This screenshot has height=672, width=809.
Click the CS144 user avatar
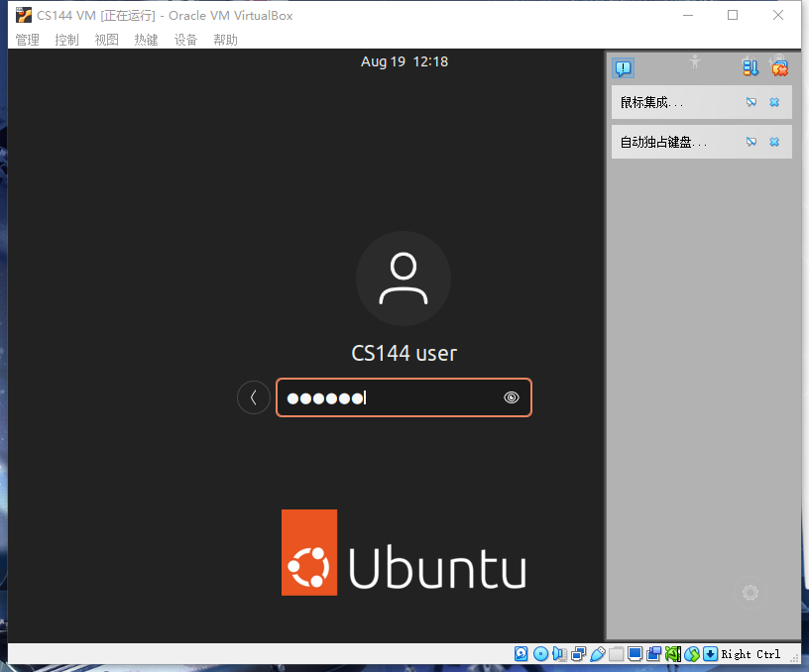point(404,279)
